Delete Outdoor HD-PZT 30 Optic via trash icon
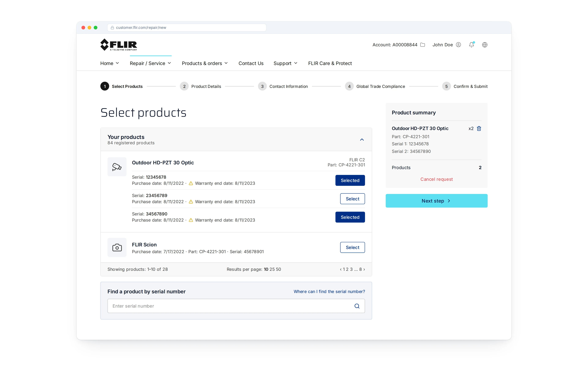588x368 pixels. point(479,128)
